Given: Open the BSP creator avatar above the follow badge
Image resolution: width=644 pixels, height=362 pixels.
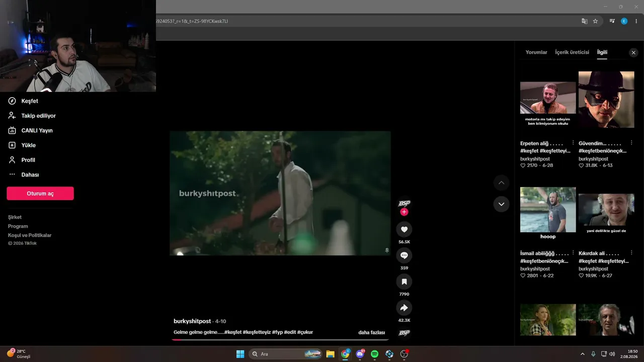Looking at the screenshot, I should pyautogui.click(x=404, y=203).
